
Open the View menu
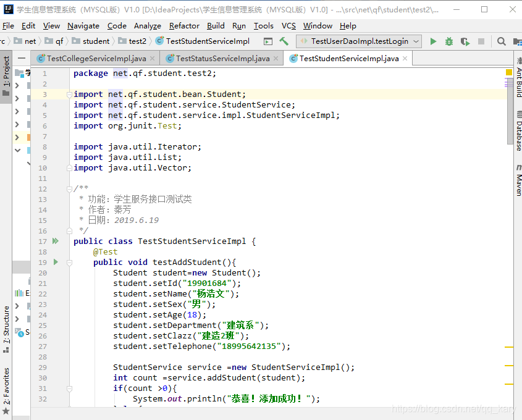(51, 25)
